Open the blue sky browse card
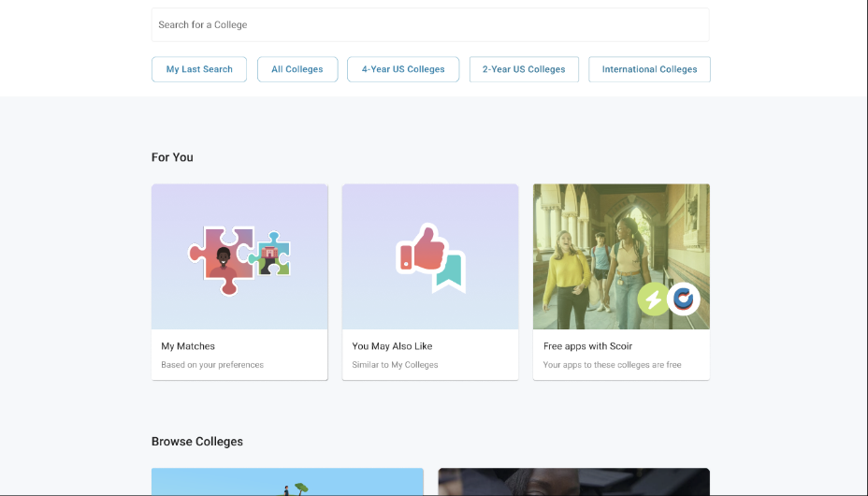868x496 pixels. [x=287, y=482]
